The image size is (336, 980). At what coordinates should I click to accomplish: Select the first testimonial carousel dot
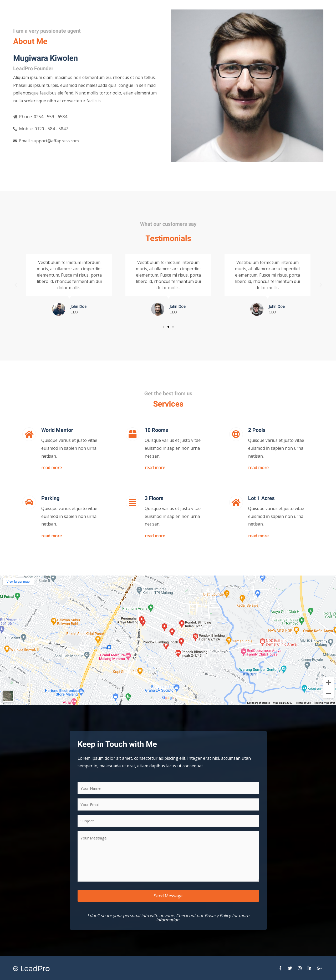pyautogui.click(x=164, y=327)
